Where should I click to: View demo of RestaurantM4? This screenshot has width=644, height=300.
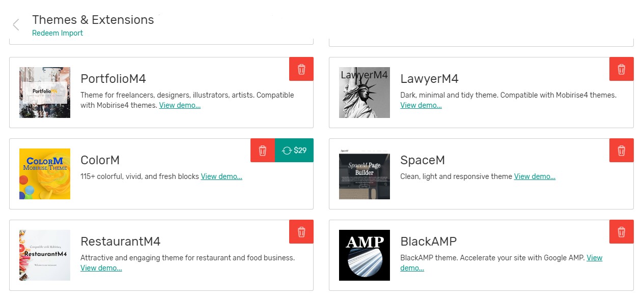101,268
